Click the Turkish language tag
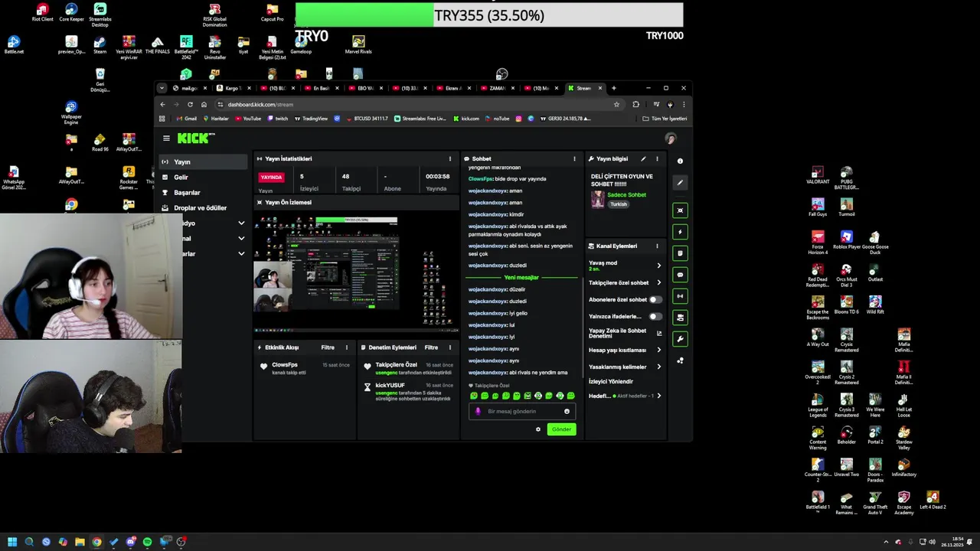 pos(618,204)
